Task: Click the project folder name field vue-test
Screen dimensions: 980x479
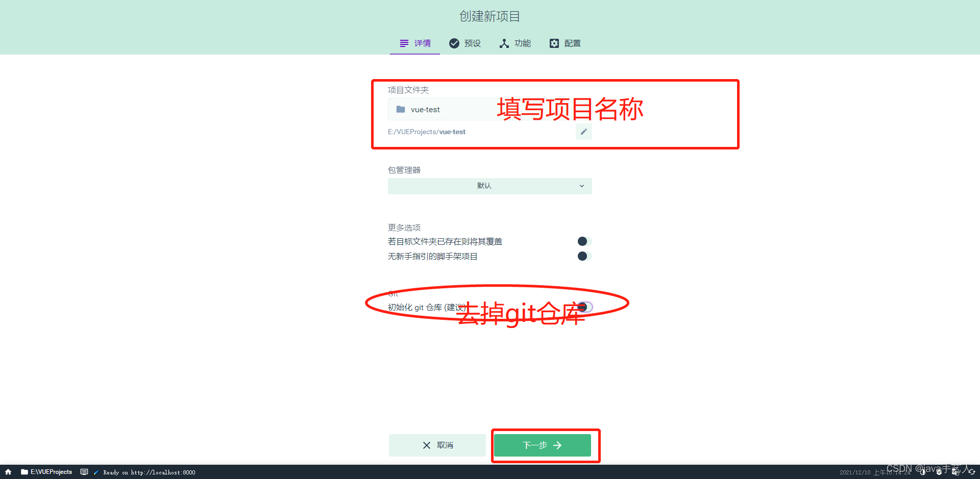Action: 489,109
